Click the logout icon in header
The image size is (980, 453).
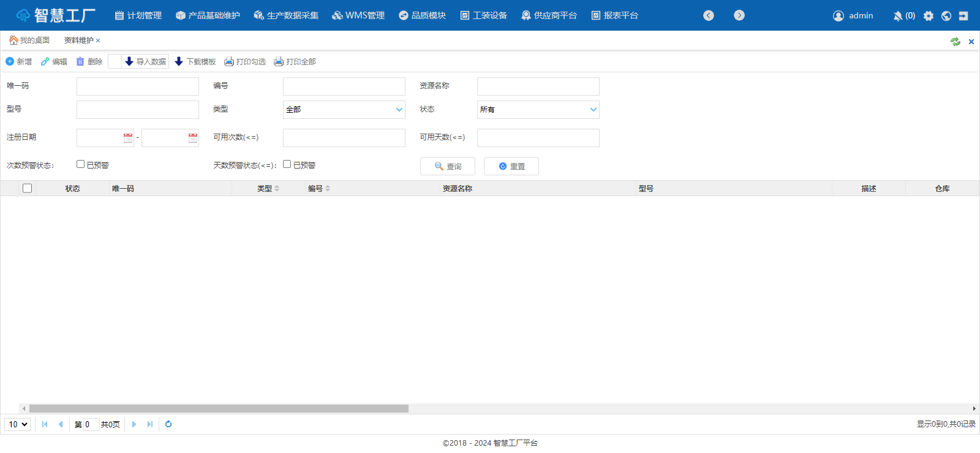click(x=963, y=16)
